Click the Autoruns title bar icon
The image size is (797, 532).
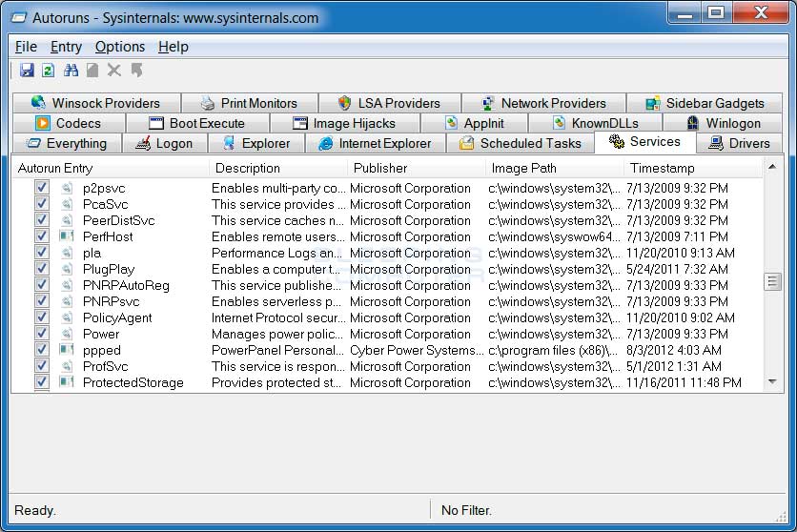(19, 18)
